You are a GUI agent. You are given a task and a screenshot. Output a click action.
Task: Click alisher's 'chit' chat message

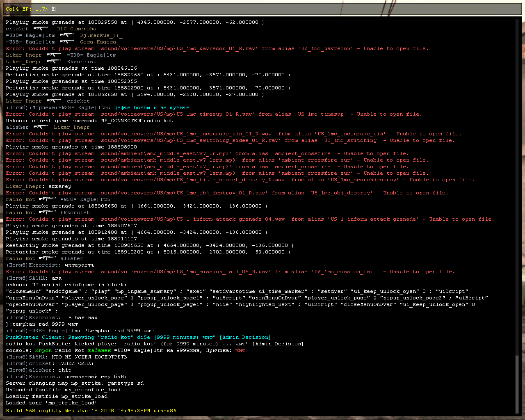tap(39, 370)
